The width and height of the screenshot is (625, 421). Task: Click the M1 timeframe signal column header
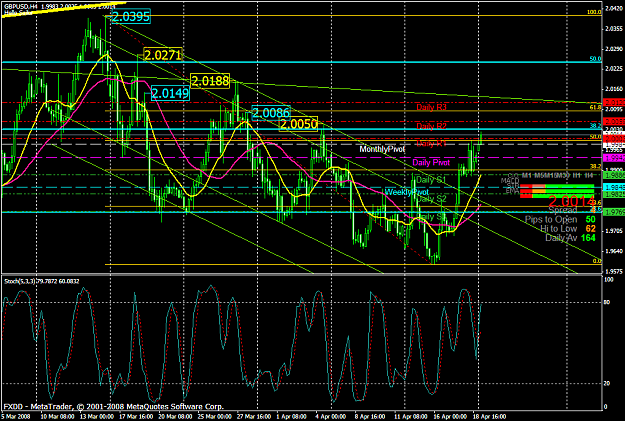coord(527,175)
